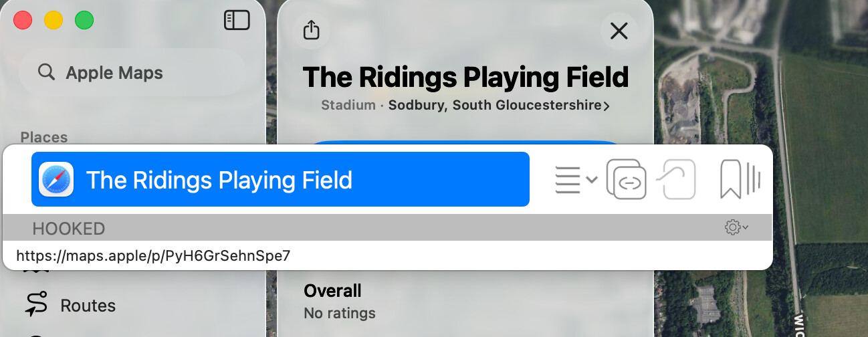The width and height of the screenshot is (868, 337).
Task: Zoom Maps window with green button
Action: point(84,20)
